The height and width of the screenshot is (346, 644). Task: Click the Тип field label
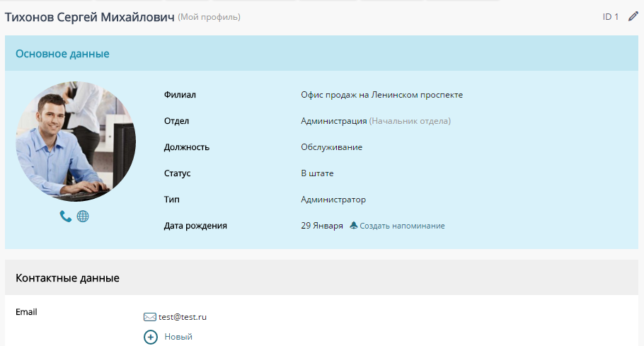point(172,200)
